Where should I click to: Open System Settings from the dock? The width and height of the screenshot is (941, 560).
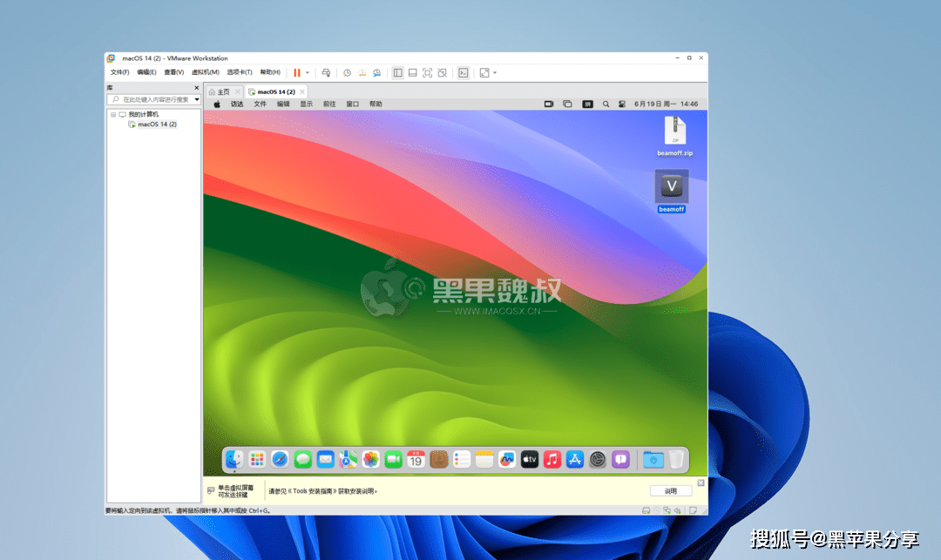pyautogui.click(x=598, y=460)
